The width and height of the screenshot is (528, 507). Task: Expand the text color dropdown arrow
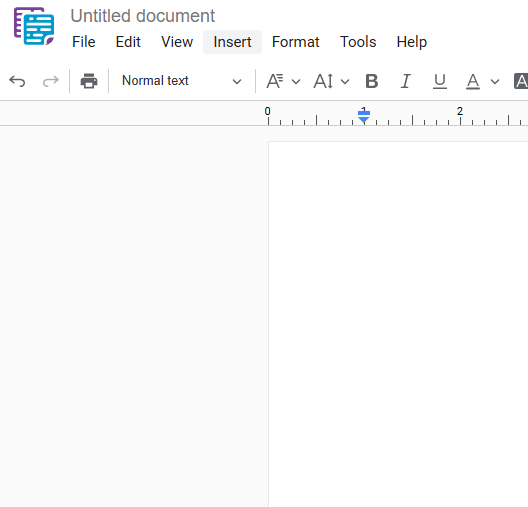pyautogui.click(x=495, y=81)
